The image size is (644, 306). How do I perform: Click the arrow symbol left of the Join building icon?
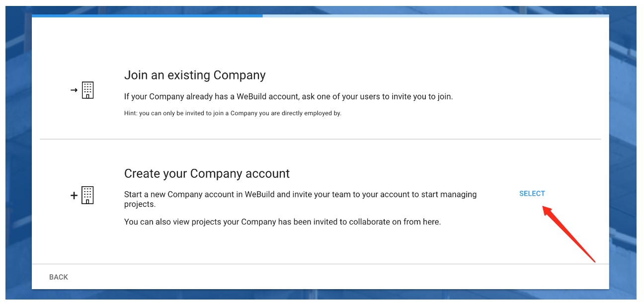(x=74, y=90)
